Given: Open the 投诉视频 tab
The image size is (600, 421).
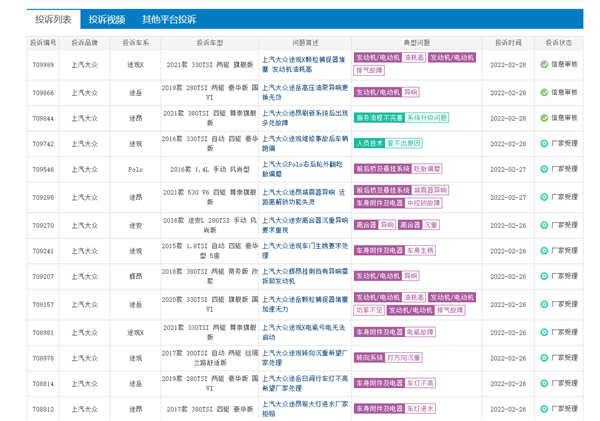Looking at the screenshot, I should point(107,20).
